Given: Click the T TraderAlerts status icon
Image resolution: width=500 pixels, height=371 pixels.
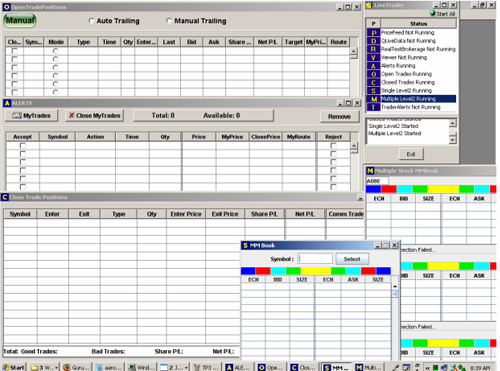Looking at the screenshot, I should [373, 107].
